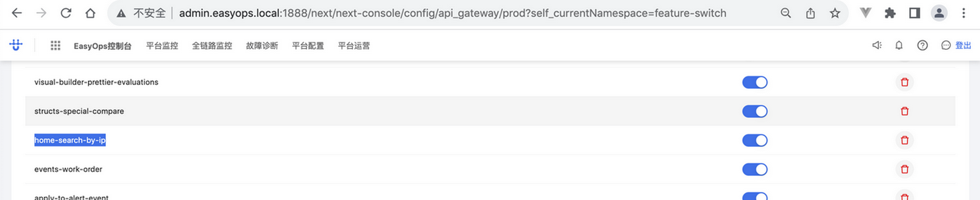
Task: Click the 登出 logout link
Action: coord(963,45)
